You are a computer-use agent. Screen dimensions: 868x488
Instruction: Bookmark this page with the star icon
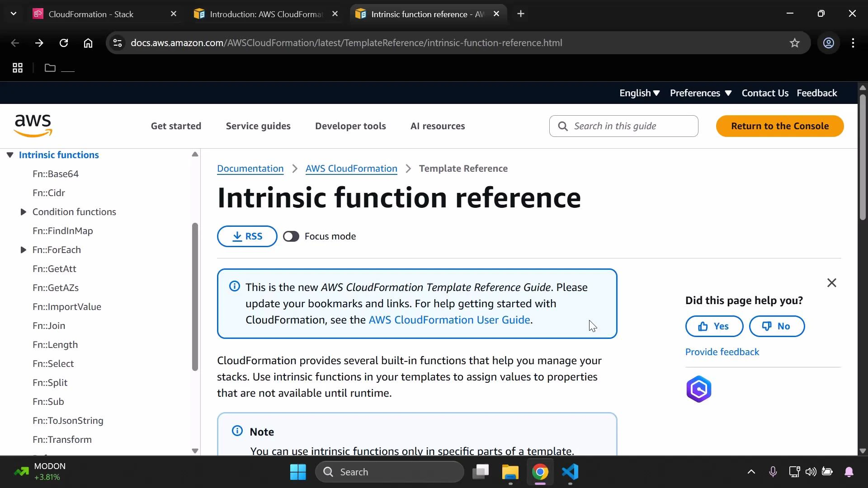coord(795,43)
